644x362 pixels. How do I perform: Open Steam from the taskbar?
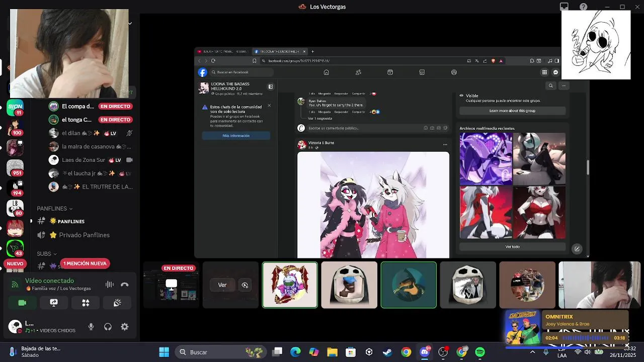(387, 352)
